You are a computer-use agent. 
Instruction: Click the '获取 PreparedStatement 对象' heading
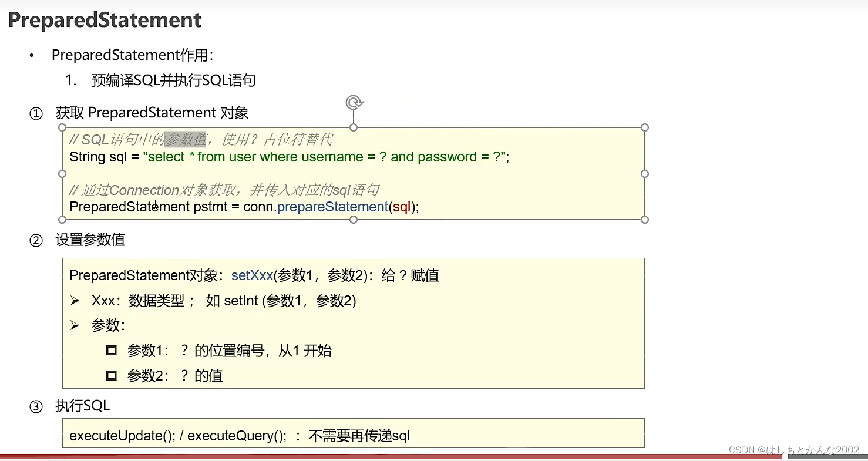tap(152, 113)
